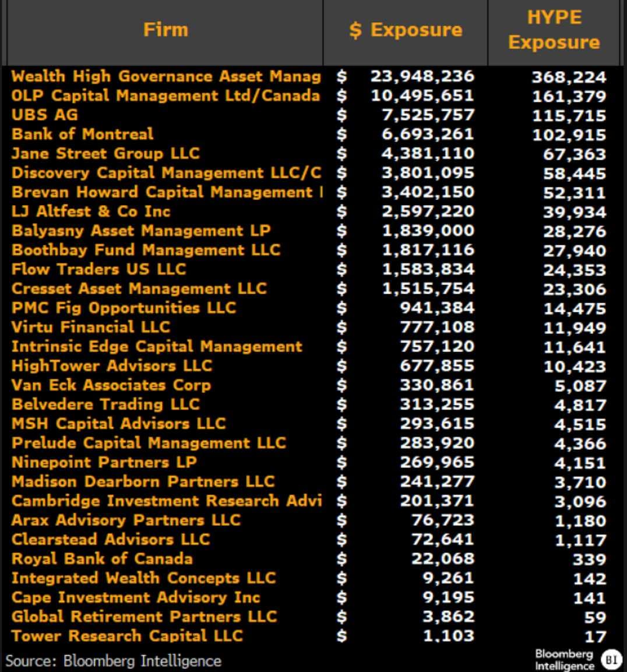Click Cape Investment Advisory Inc name
Viewport: 627px width, 672px height.
pyautogui.click(x=136, y=597)
